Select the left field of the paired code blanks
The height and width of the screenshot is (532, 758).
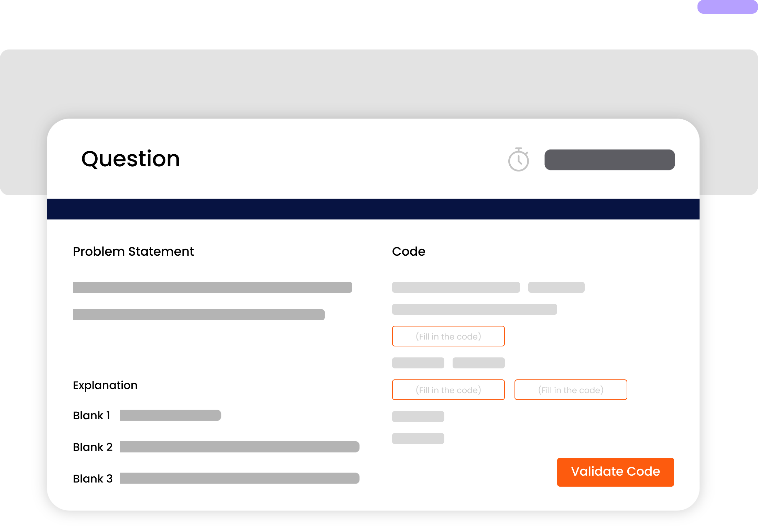tap(448, 390)
